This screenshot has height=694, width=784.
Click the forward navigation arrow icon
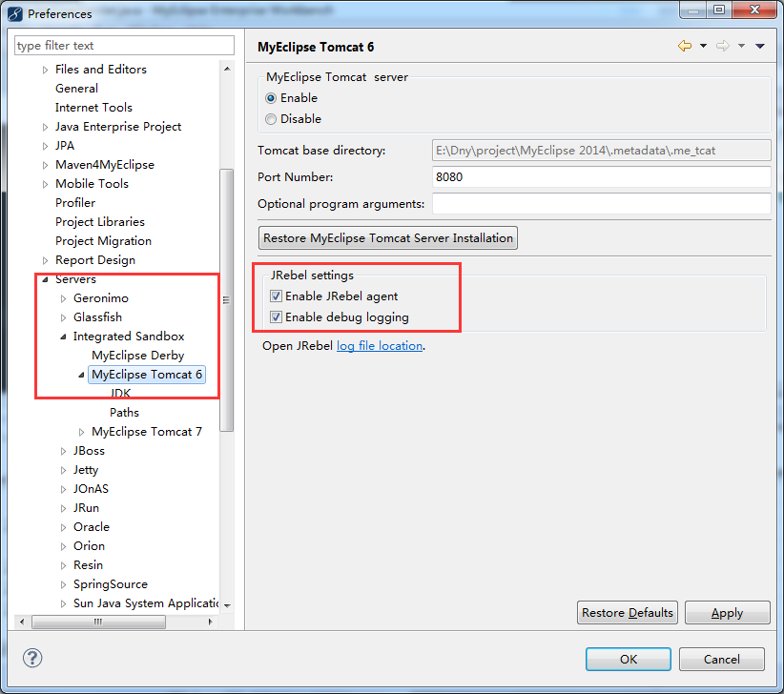tap(723, 46)
